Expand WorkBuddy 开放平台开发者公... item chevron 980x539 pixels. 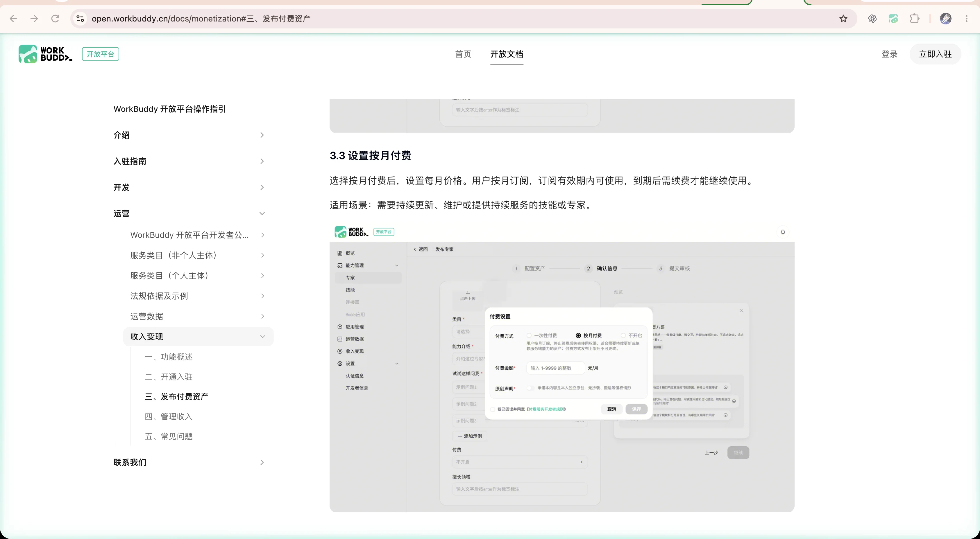pos(262,235)
